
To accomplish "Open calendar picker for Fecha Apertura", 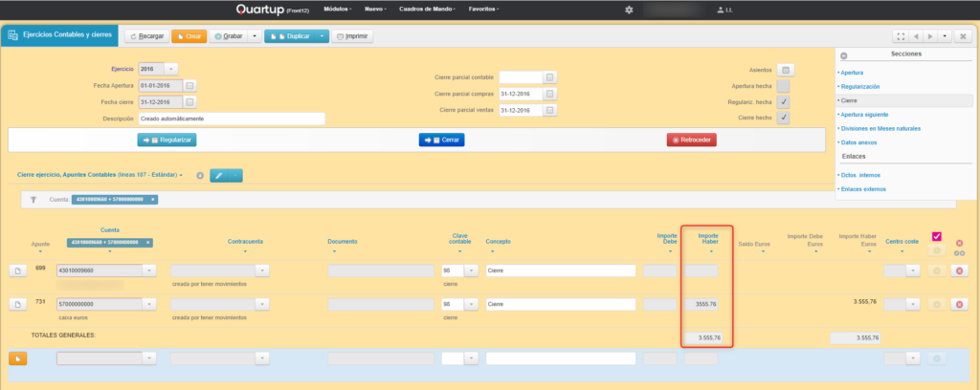I will point(189,85).
